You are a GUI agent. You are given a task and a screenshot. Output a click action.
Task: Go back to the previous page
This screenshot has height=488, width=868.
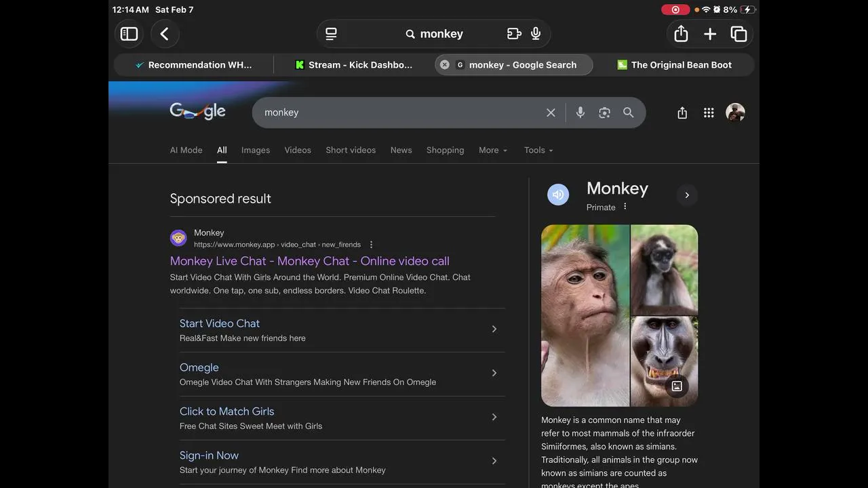coord(165,34)
